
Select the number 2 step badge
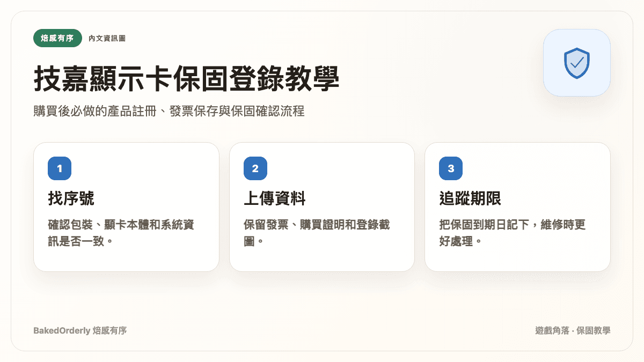pos(255,168)
